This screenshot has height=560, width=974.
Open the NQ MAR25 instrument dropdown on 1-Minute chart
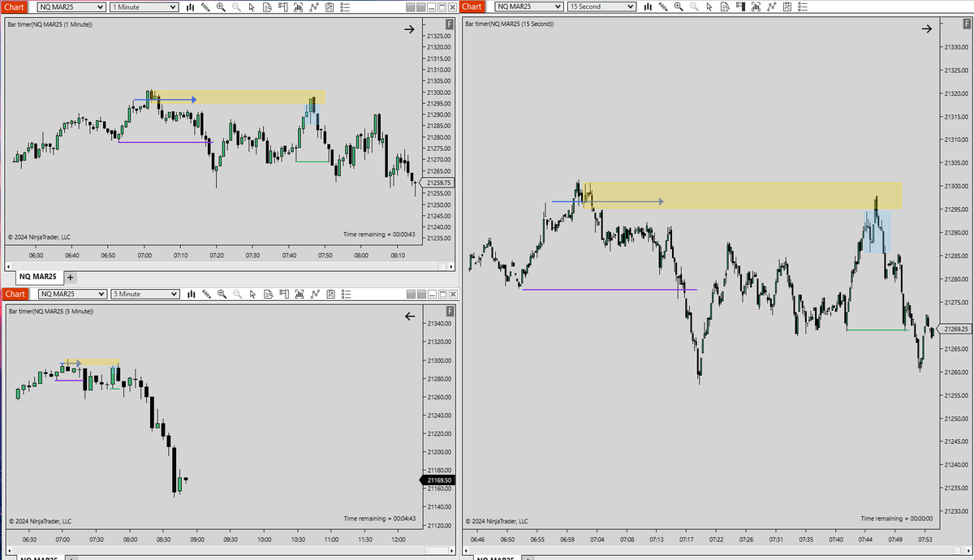pos(70,6)
